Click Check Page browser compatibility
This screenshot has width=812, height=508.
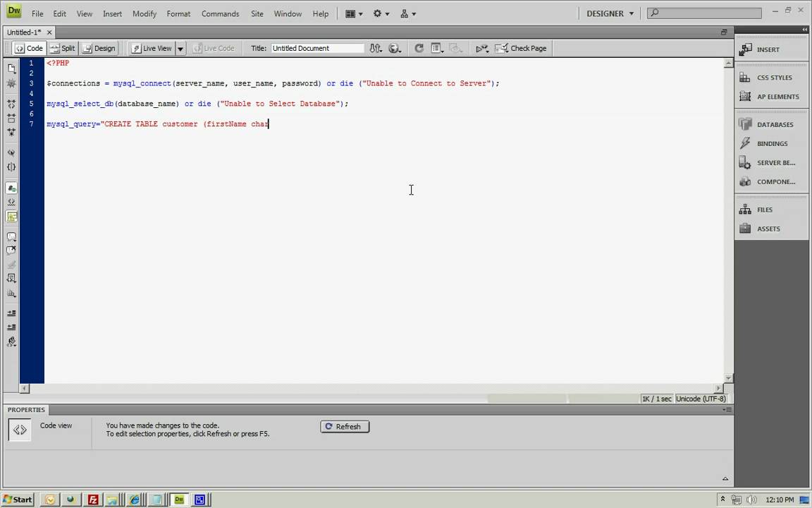point(520,48)
